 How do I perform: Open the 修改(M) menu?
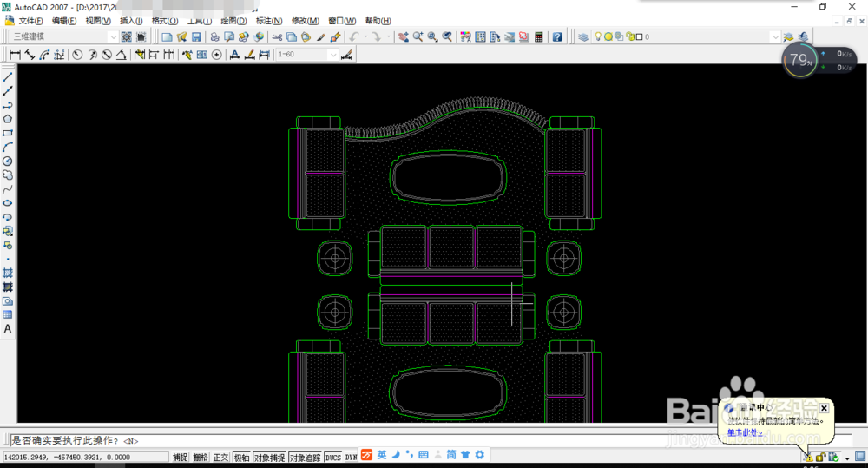[305, 21]
